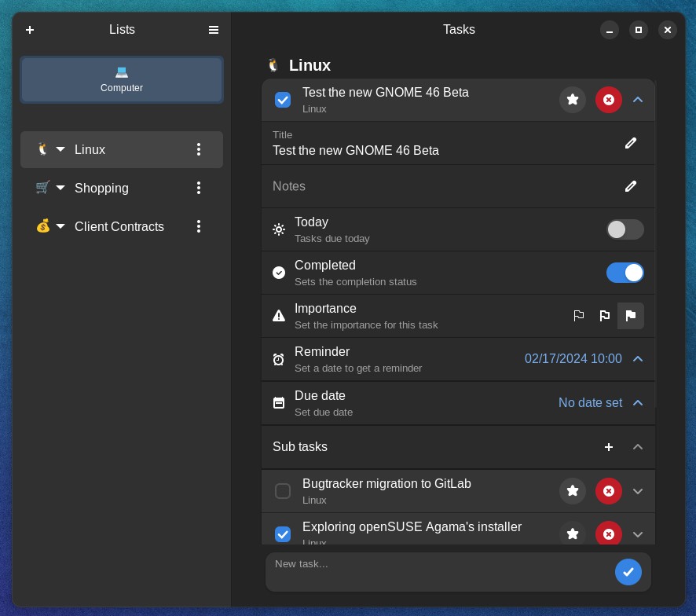Click the Linux heading in task pane
Image resolution: width=696 pixels, height=616 pixels.
[x=310, y=65]
